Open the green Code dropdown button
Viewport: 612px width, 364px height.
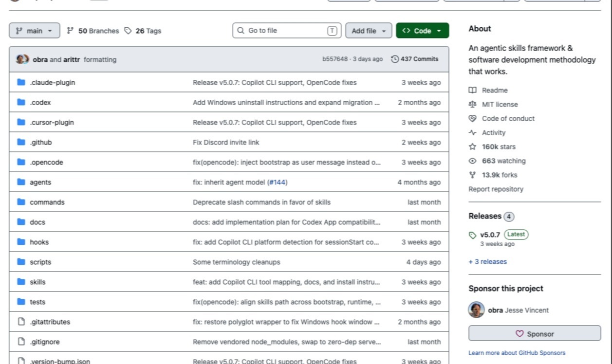(x=422, y=31)
